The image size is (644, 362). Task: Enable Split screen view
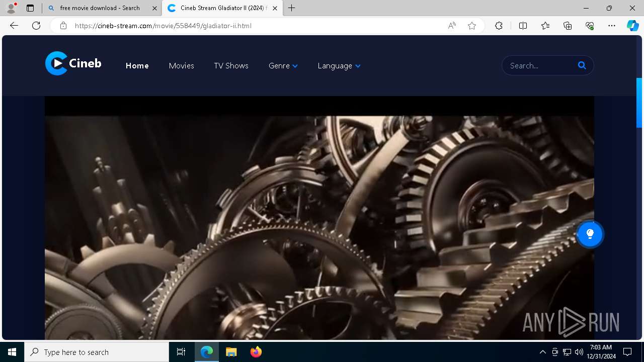point(523,26)
